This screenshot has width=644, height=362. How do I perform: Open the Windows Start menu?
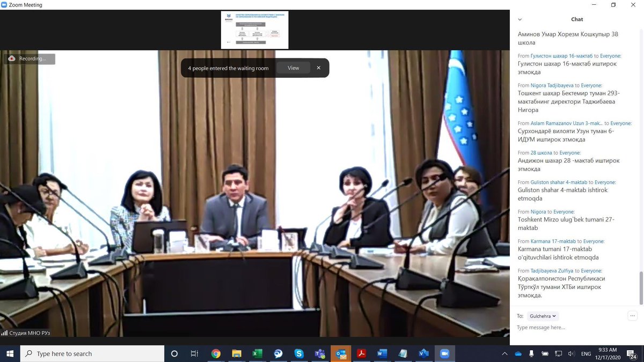pyautogui.click(x=10, y=353)
